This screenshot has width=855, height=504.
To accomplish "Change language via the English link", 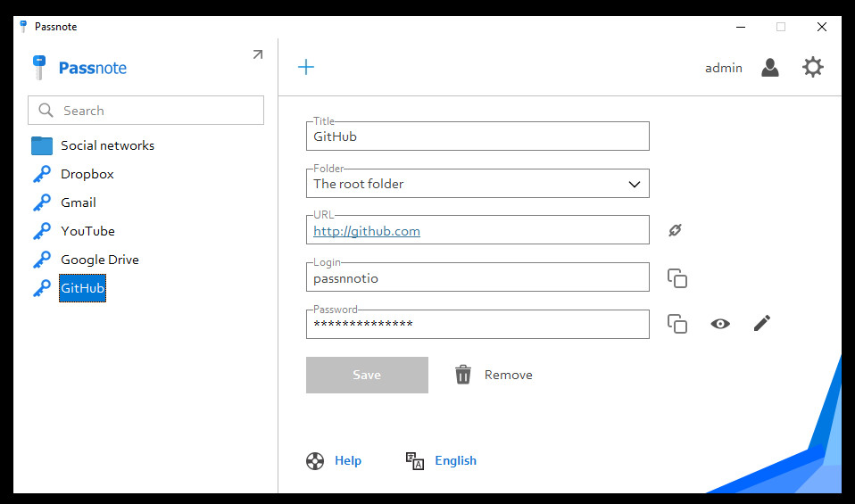I will 455,461.
